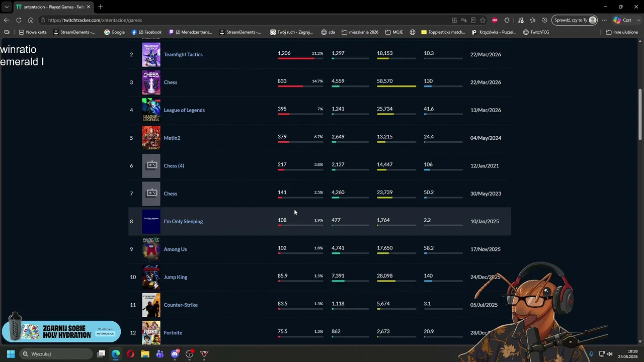Viewport: 644px width, 362px height.
Task: Go back to the previous page
Action: click(7, 20)
